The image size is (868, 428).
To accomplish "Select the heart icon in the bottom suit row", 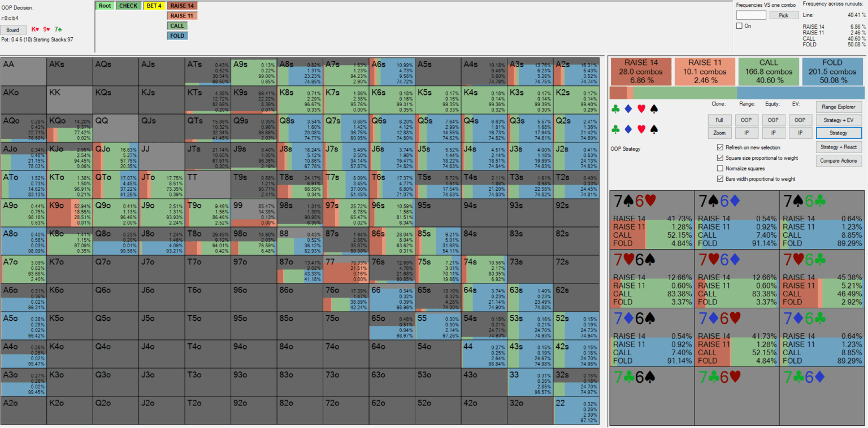I will pyautogui.click(x=641, y=129).
